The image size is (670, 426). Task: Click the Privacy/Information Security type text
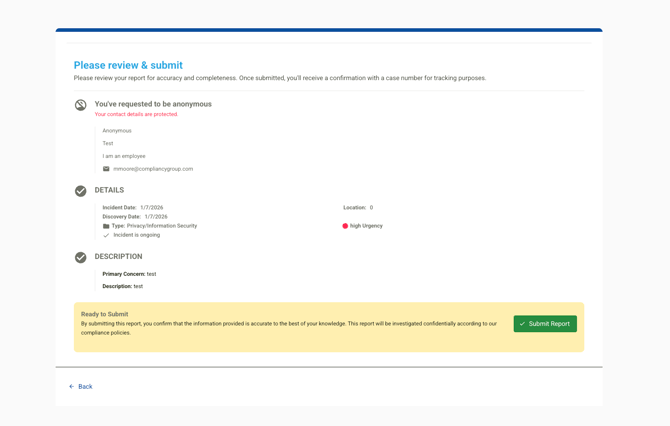tap(162, 226)
